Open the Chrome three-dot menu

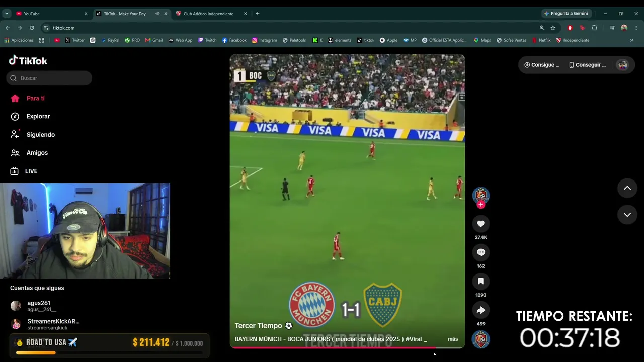636,28
